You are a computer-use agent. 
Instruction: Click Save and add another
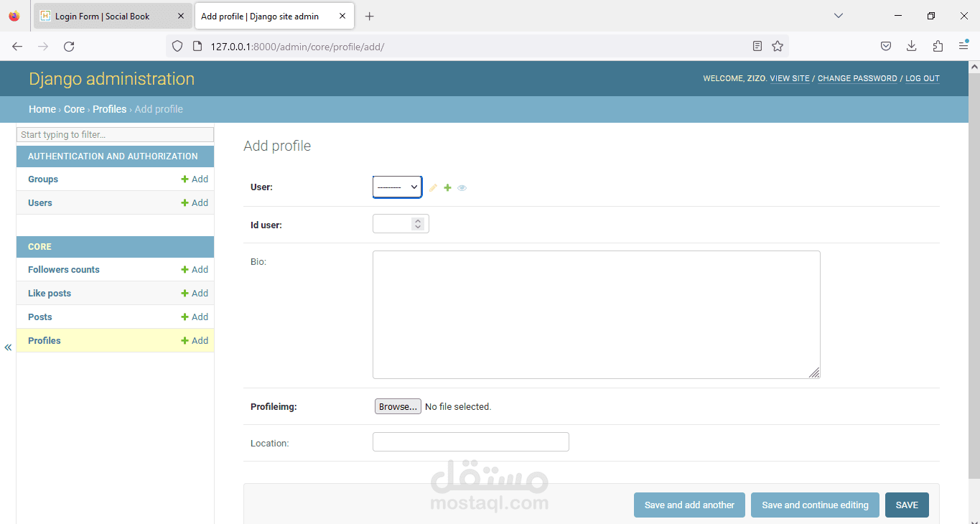689,505
